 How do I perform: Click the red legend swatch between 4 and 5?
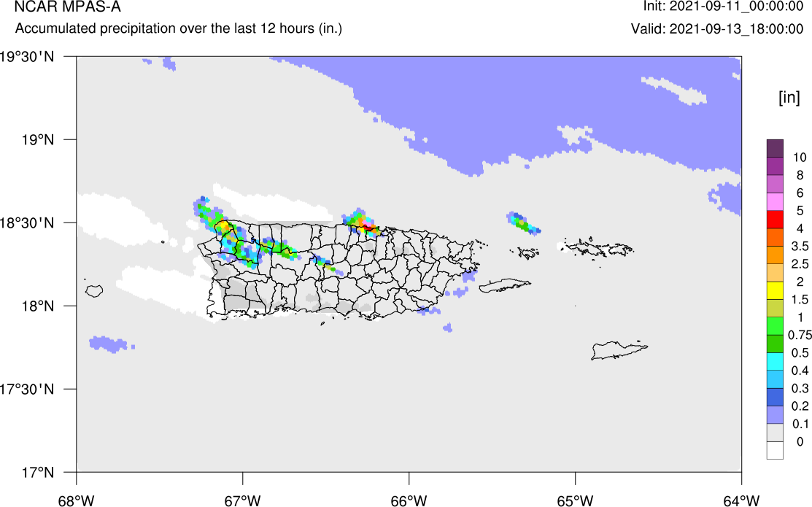[x=775, y=219]
